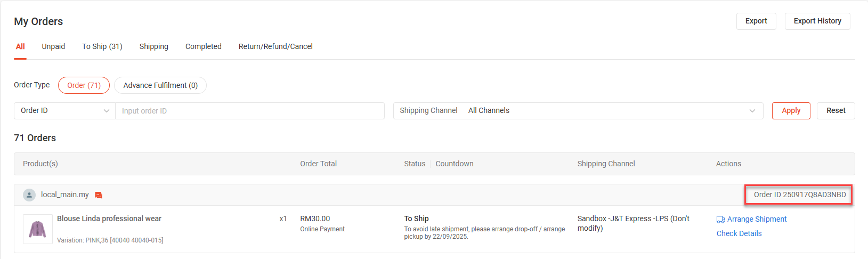Click the chat icon beside local_main.my
The height and width of the screenshot is (259, 868).
(x=99, y=195)
